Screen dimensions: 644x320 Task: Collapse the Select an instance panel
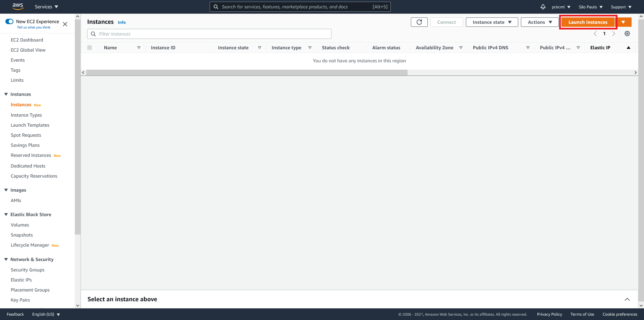628,299
